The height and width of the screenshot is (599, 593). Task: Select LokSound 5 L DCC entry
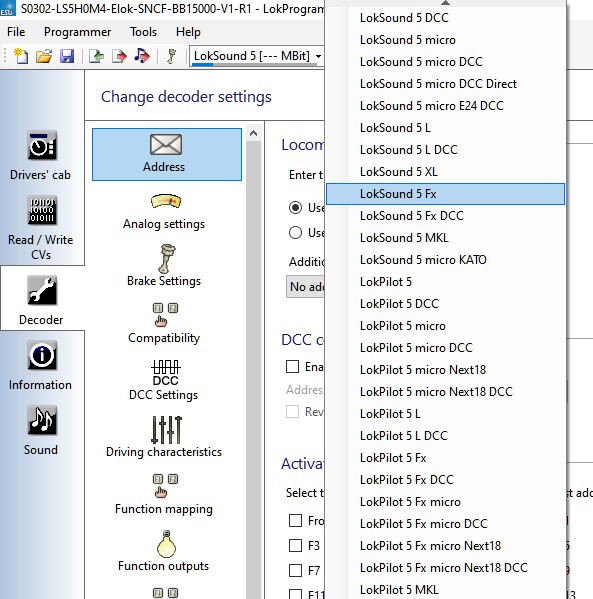point(445,150)
